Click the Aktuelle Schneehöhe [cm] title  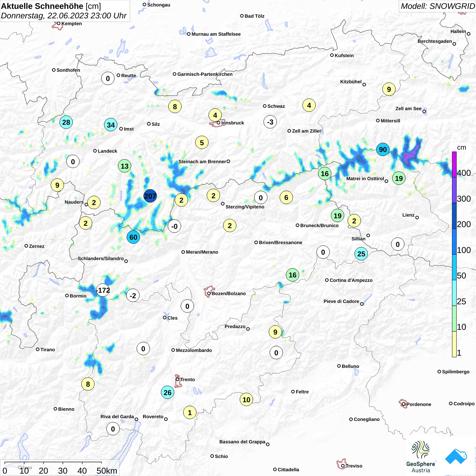tap(51, 6)
